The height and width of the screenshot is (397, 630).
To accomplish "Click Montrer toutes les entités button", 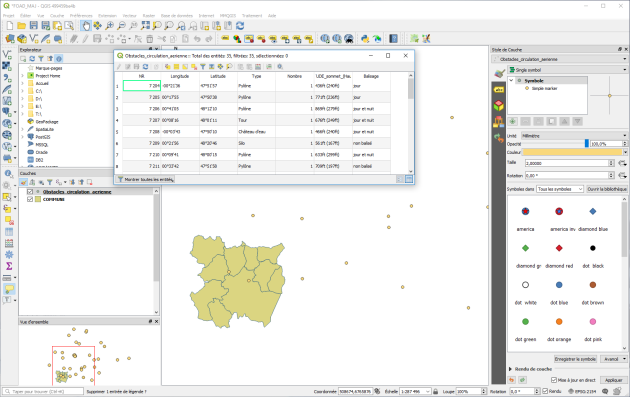I will (x=145, y=179).
